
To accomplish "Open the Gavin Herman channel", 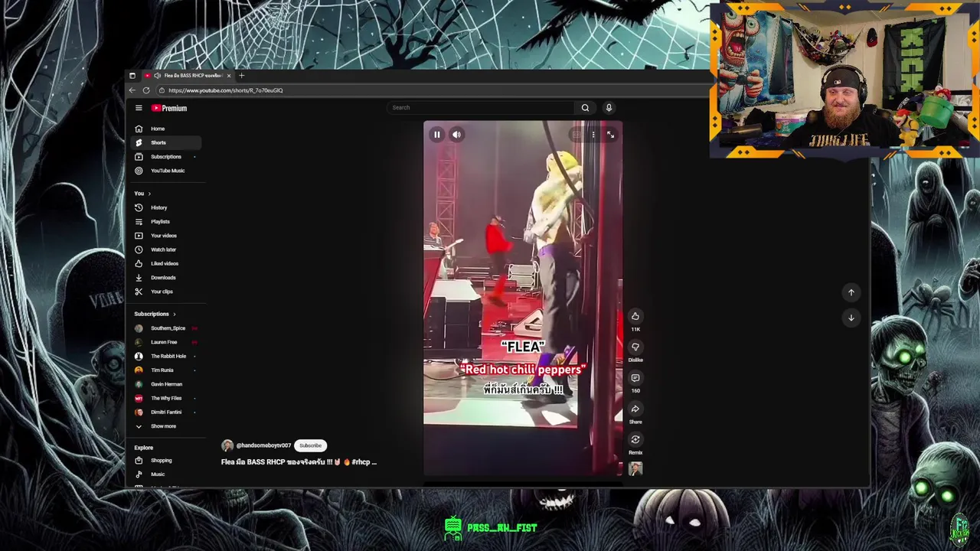I will [x=165, y=384].
